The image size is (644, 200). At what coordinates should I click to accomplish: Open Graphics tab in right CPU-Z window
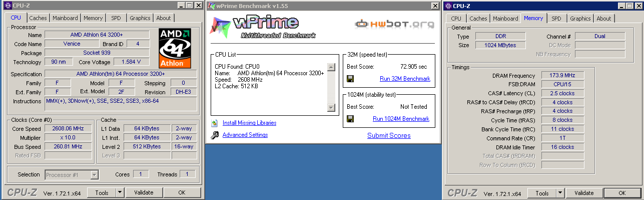(x=580, y=19)
